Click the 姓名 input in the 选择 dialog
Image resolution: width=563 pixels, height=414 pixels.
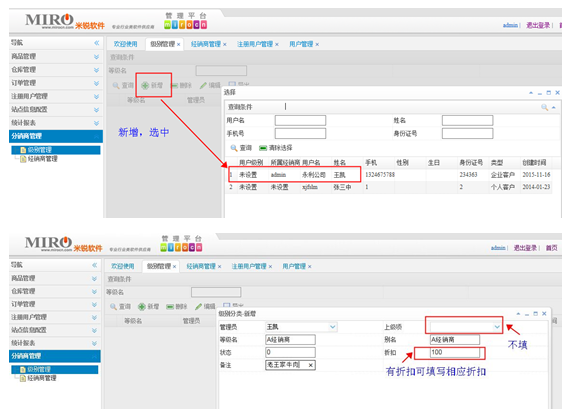tap(467, 120)
